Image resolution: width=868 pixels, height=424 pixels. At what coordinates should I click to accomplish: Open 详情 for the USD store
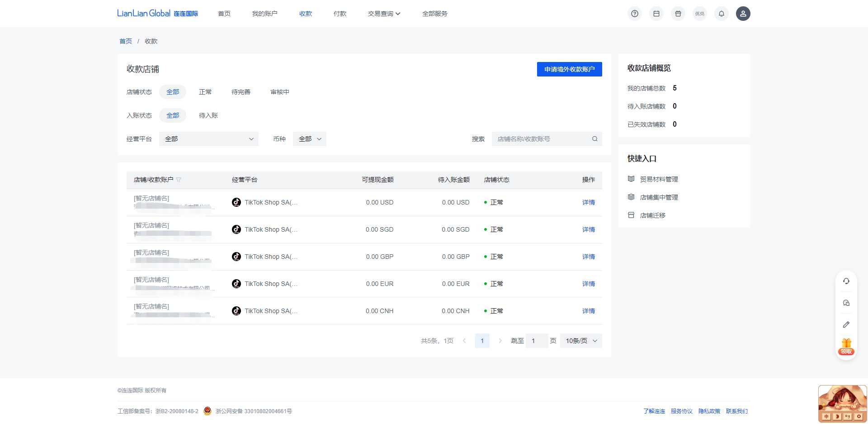pos(588,202)
